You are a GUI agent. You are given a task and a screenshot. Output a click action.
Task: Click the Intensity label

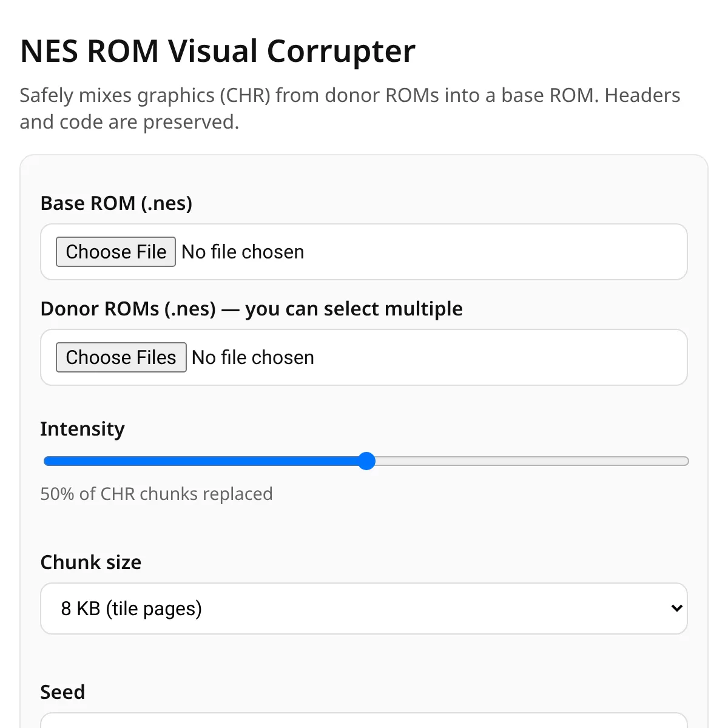[x=83, y=429]
